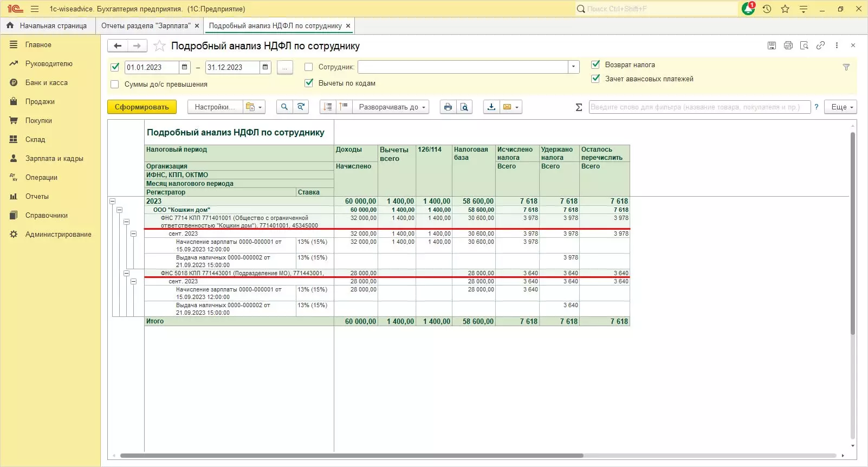The image size is (868, 467).
Task: Open 'Зарплата и кадры' section in sidebar
Action: click(x=54, y=159)
